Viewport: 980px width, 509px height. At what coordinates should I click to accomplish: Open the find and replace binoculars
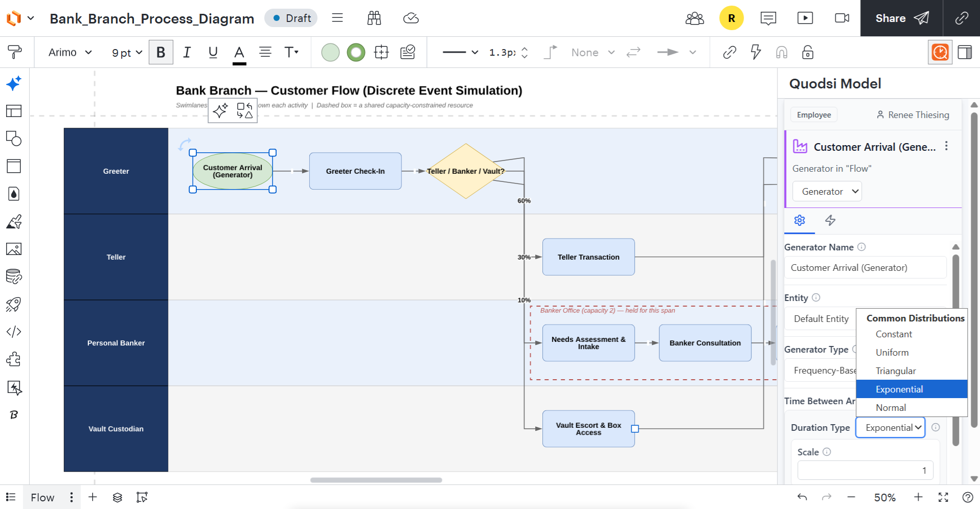[374, 18]
